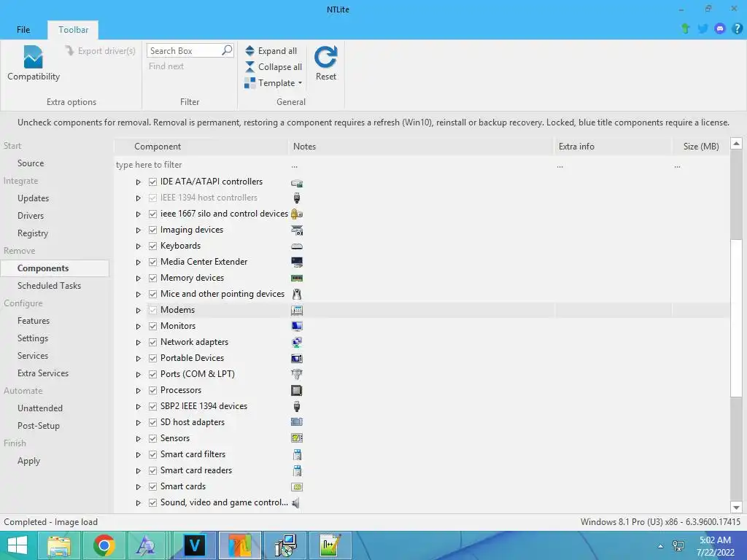Click the IDE ATA/ATAPI controllers device icon
Image resolution: width=747 pixels, height=560 pixels.
297,182
